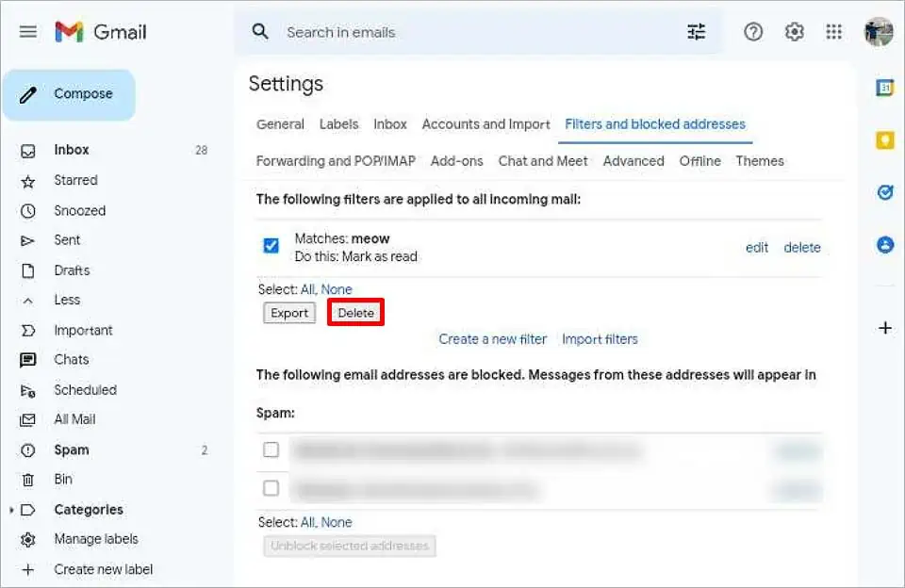Open the Themes settings tab
905x588 pixels.
(x=760, y=161)
